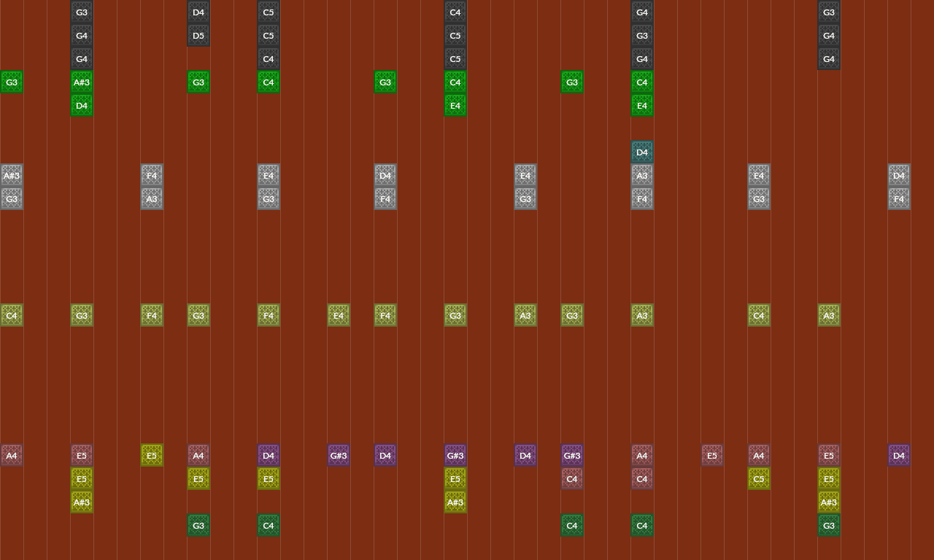Click olive G3 in the green A#3 column
Viewport: 934px width, 560px height.
pyautogui.click(x=82, y=316)
